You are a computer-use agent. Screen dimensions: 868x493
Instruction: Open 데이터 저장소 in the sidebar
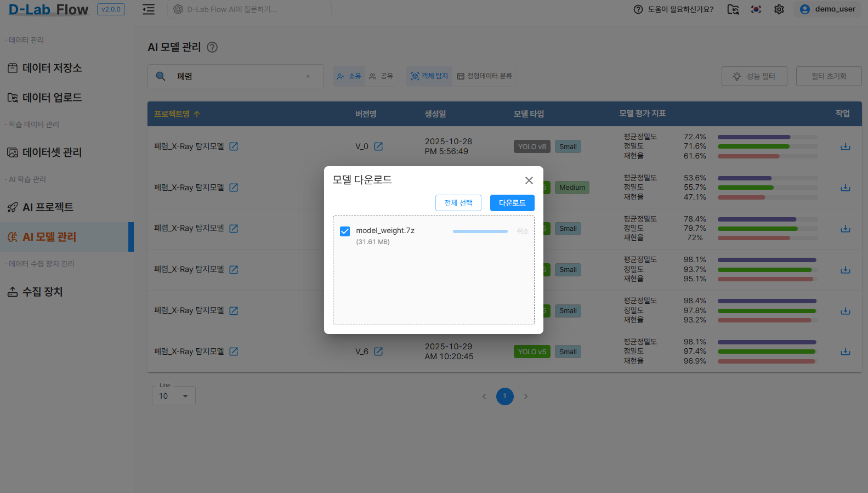[52, 68]
